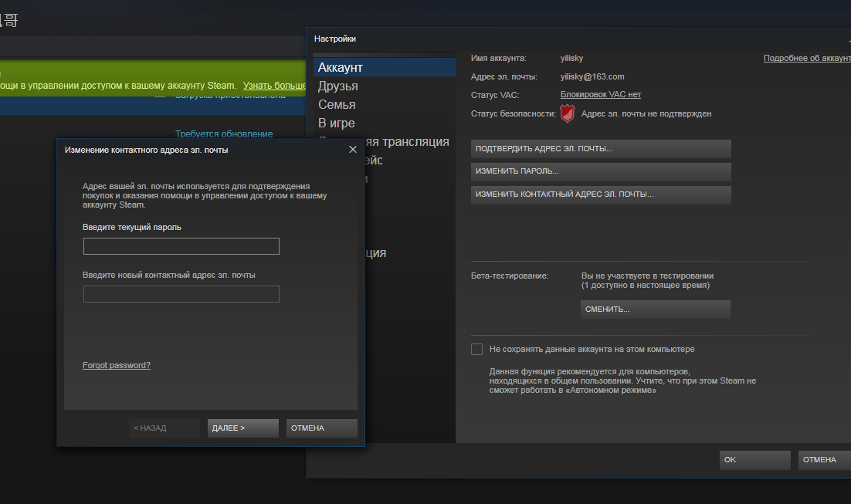The image size is (851, 504).
Task: Cancel the email change dialog with ОТМЕНА
Action: pos(321,428)
